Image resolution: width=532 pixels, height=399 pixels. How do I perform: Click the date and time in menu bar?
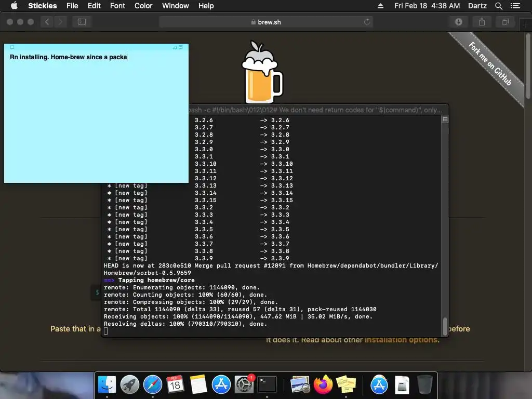tap(427, 6)
